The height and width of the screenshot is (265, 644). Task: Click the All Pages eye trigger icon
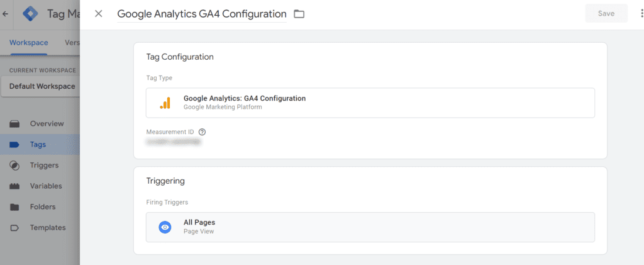165,227
